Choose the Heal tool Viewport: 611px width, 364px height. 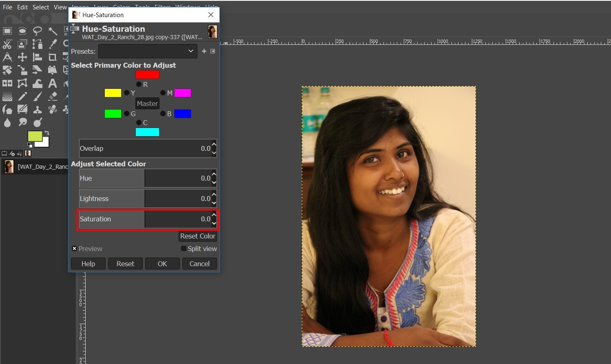click(x=52, y=109)
